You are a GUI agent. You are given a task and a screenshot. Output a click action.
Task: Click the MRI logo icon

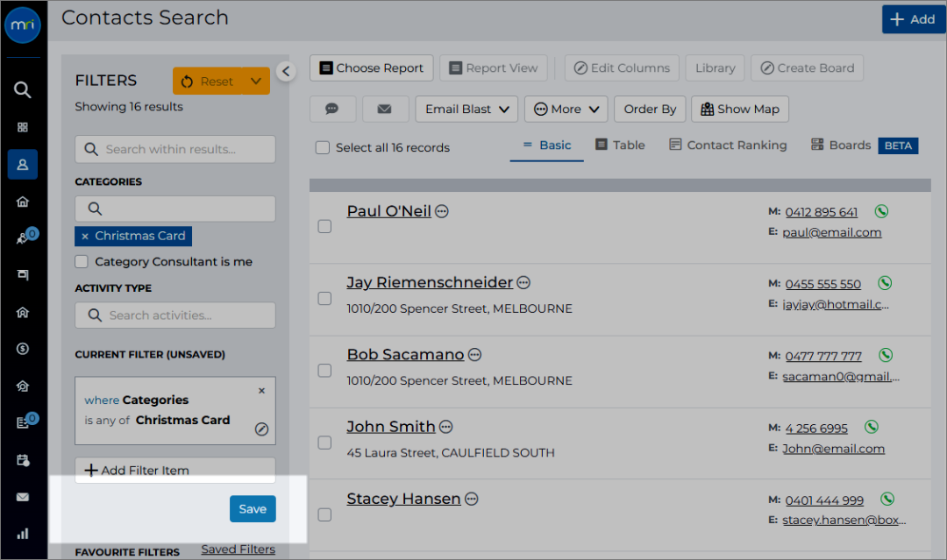click(22, 25)
